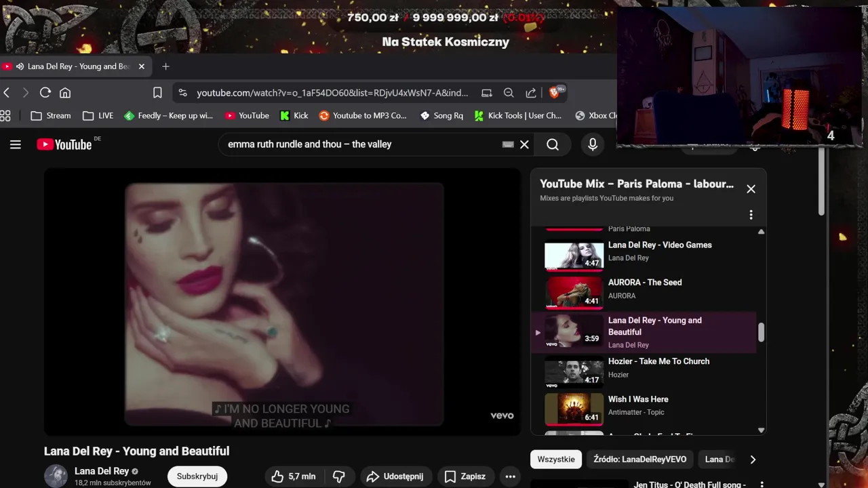Viewport: 868px width, 488px height.
Task: Open a new browser tab
Action: click(x=165, y=66)
